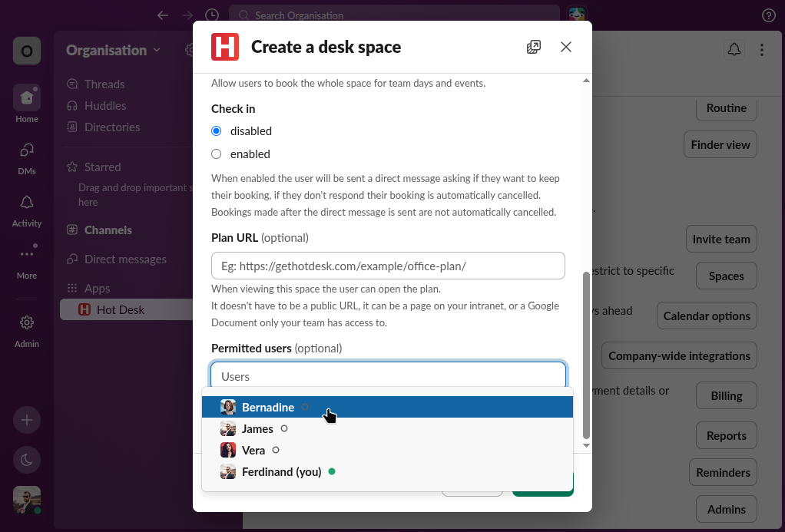The width and height of the screenshot is (785, 532).
Task: Go to Home in the sidebar rail
Action: tap(27, 104)
